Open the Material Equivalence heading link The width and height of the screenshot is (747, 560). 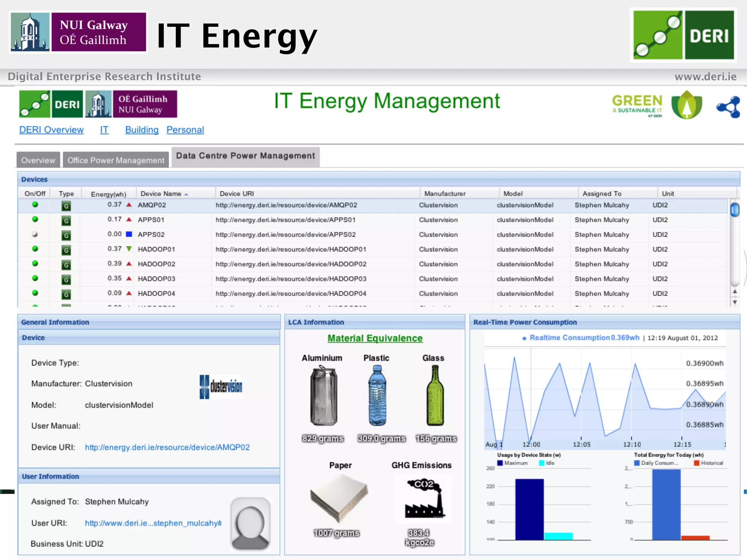pos(375,338)
